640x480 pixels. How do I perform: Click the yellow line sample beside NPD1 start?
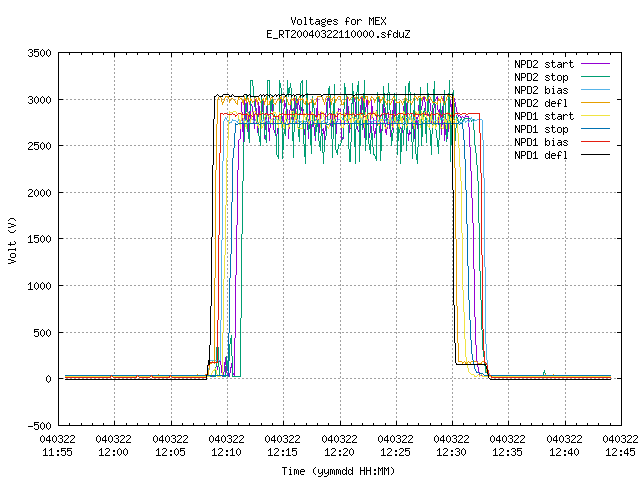pyautogui.click(x=596, y=116)
